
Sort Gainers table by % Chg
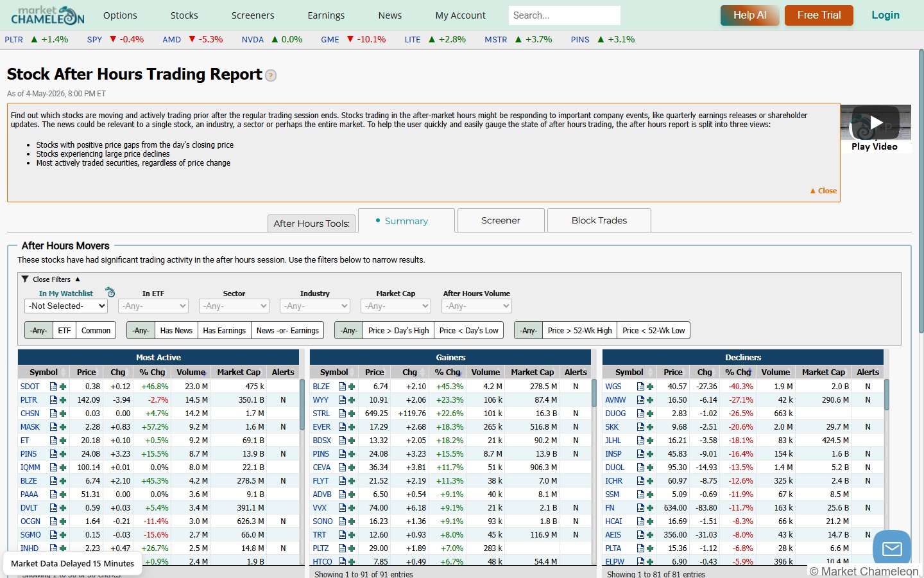tap(447, 372)
